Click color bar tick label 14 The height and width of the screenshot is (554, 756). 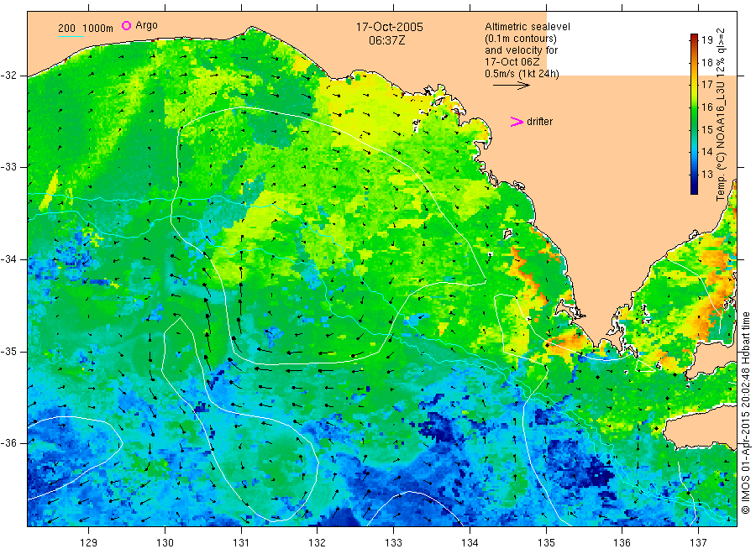coord(706,152)
